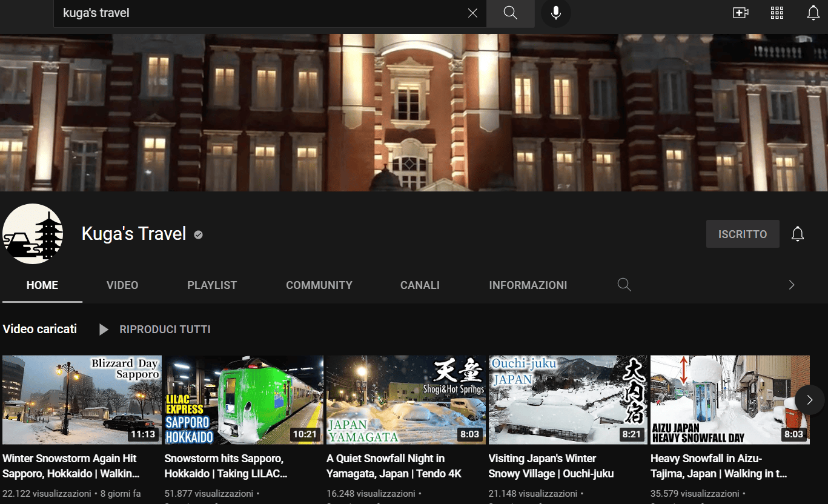
Task: Open the CANALI tab
Action: pyautogui.click(x=420, y=285)
